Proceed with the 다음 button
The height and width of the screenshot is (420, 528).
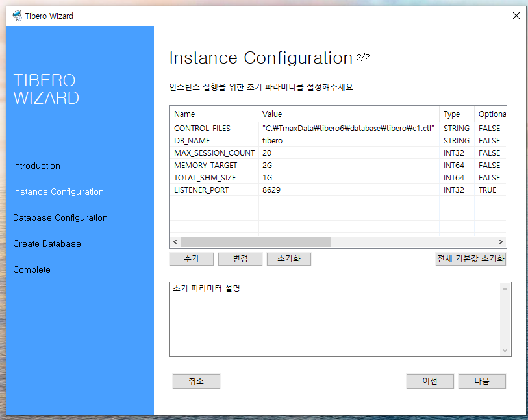[x=482, y=381]
